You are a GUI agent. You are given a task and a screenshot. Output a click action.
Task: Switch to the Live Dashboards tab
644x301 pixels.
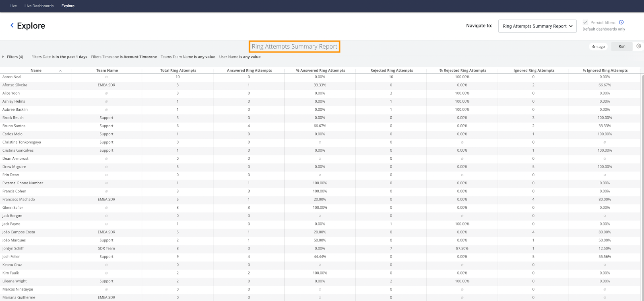39,6
